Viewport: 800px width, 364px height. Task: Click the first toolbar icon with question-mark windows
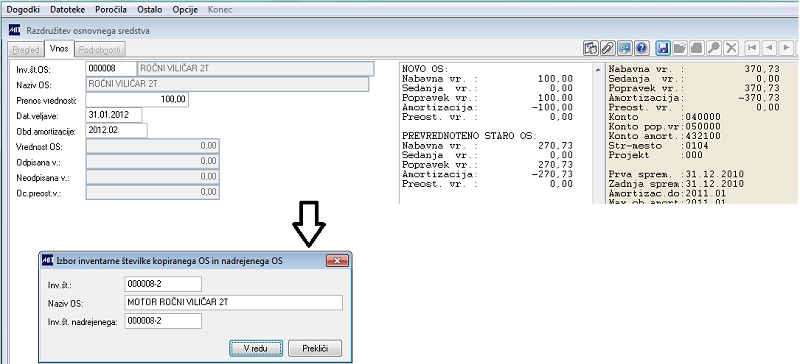tap(591, 48)
